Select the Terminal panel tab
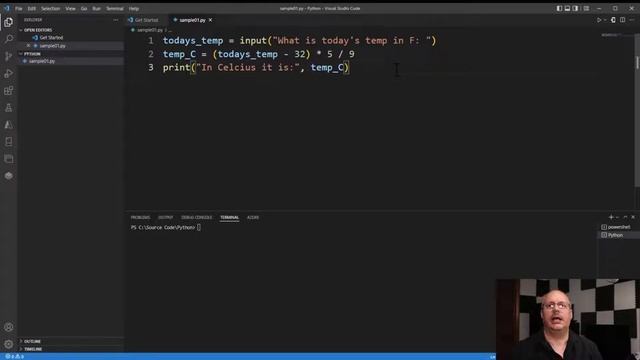This screenshot has width=640, height=360. (229, 218)
